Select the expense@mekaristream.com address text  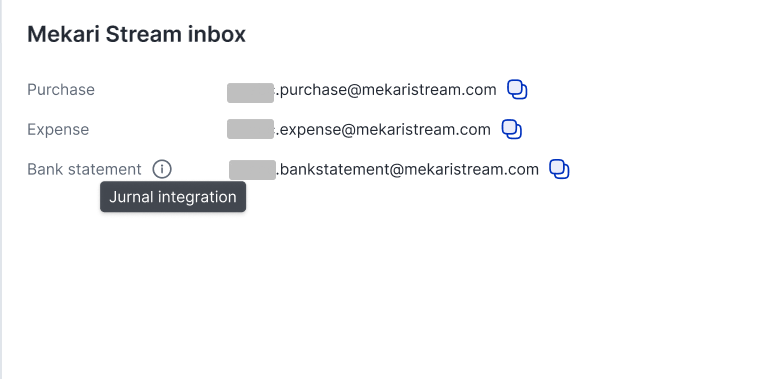click(383, 130)
